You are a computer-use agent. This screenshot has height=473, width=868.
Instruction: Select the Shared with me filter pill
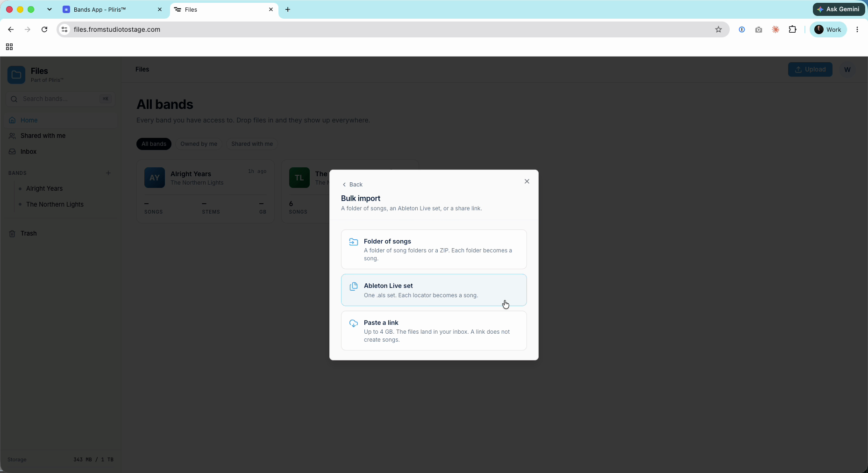(252, 144)
